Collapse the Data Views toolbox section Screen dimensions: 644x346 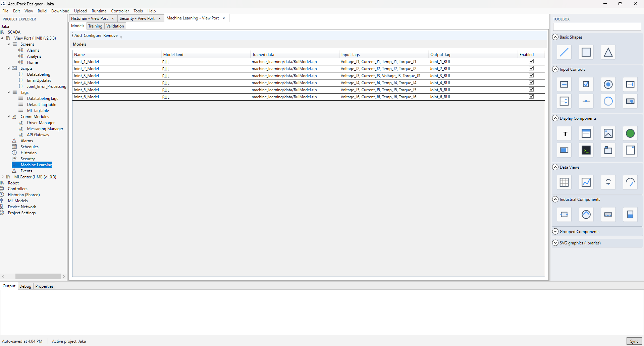[x=555, y=167]
